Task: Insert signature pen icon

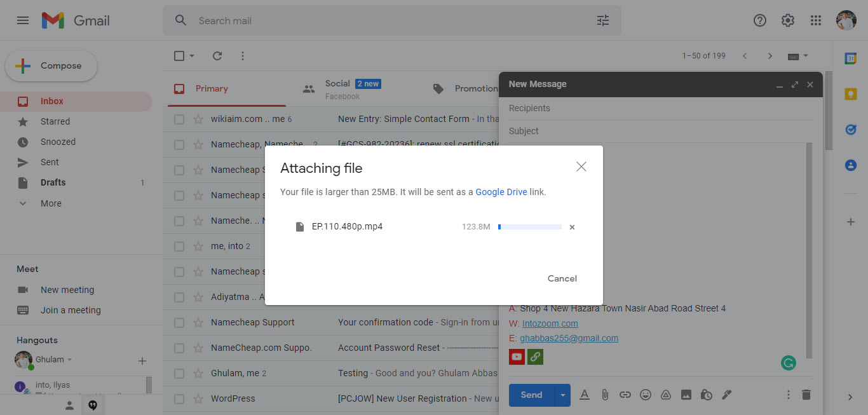Action: 727,395
